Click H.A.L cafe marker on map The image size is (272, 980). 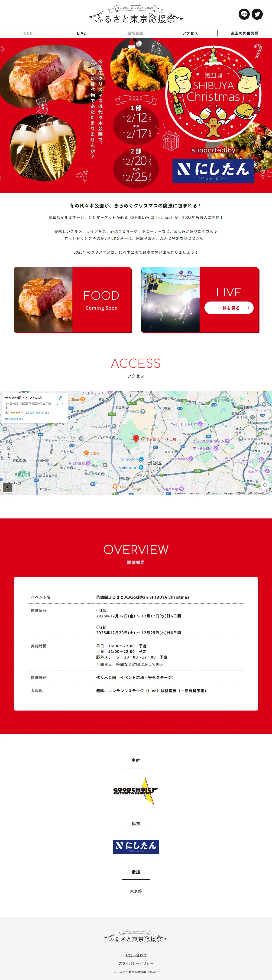[x=115, y=486]
